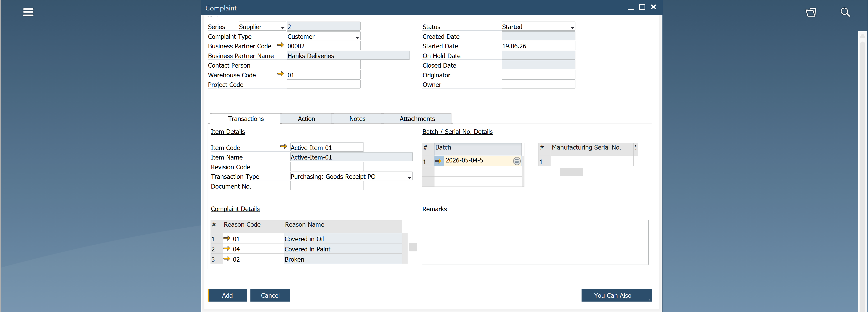Click the Reason Name column header
This screenshot has height=312, width=868.
343,226
